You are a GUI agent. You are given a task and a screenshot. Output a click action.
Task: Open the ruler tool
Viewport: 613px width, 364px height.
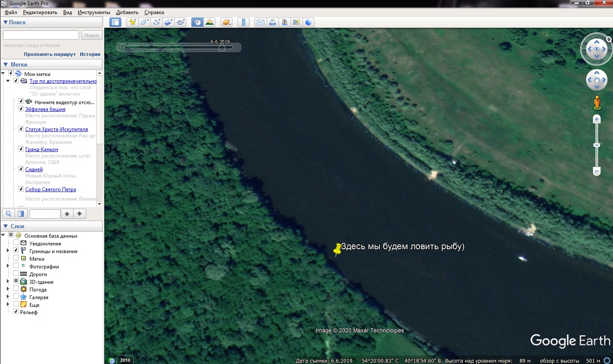coord(243,22)
